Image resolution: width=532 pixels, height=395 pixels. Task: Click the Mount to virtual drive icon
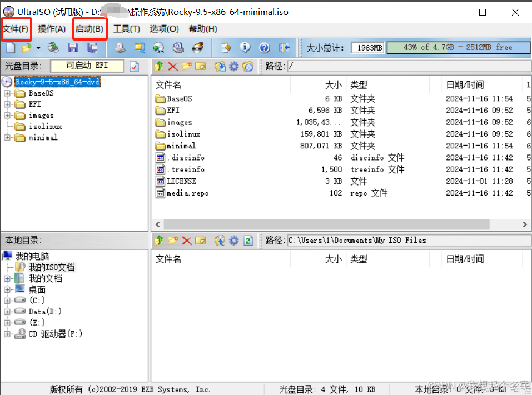tap(178, 48)
